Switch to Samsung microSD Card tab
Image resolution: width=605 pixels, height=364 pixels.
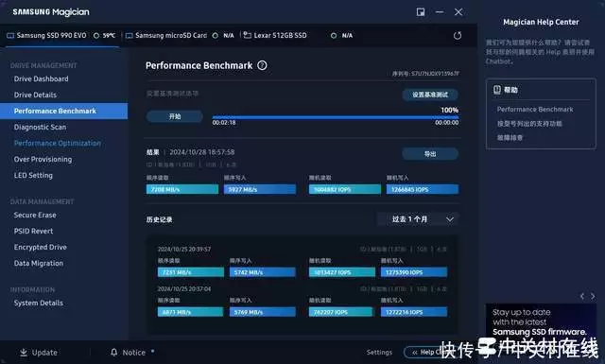(180, 36)
